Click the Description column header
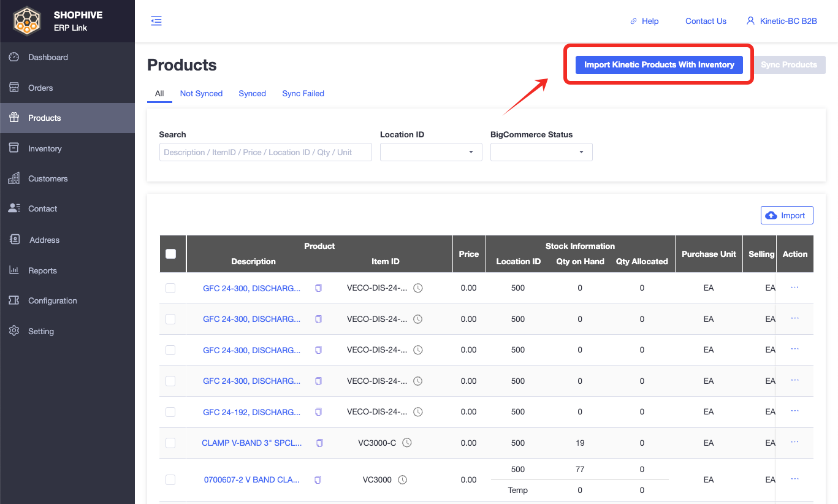Screen dimensions: 838x504 coord(253,261)
